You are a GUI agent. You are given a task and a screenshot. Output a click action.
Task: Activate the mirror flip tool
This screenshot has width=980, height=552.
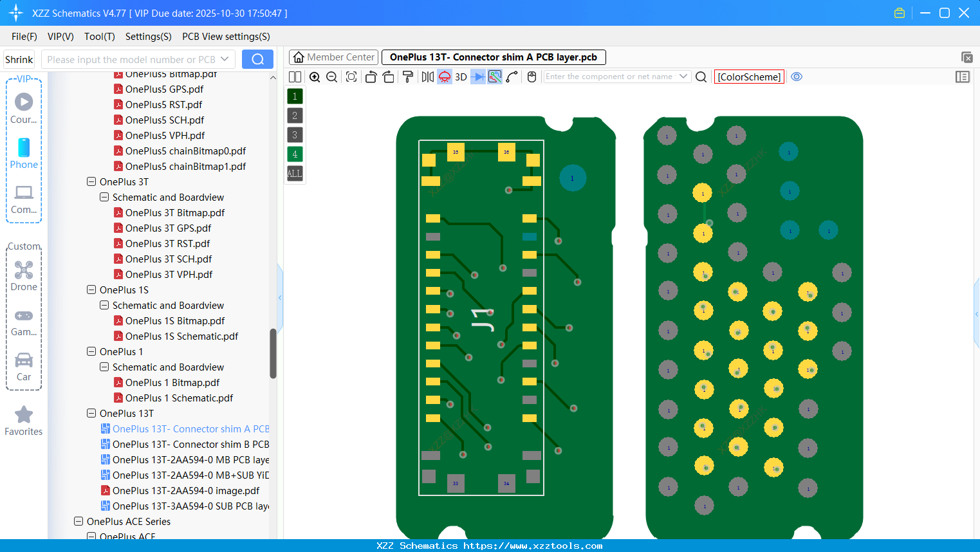point(427,77)
